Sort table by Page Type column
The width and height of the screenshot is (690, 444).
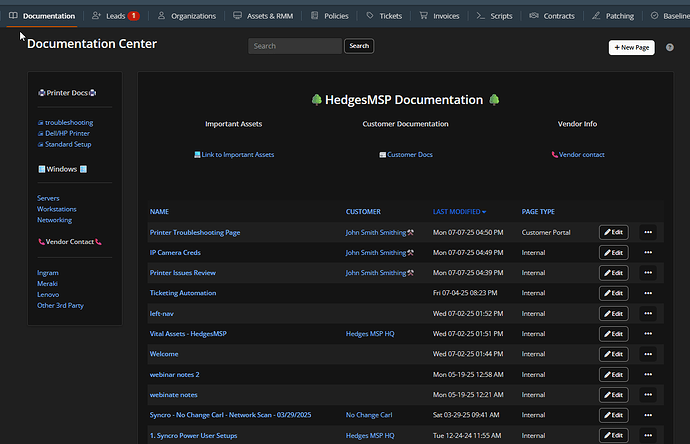pyautogui.click(x=538, y=212)
